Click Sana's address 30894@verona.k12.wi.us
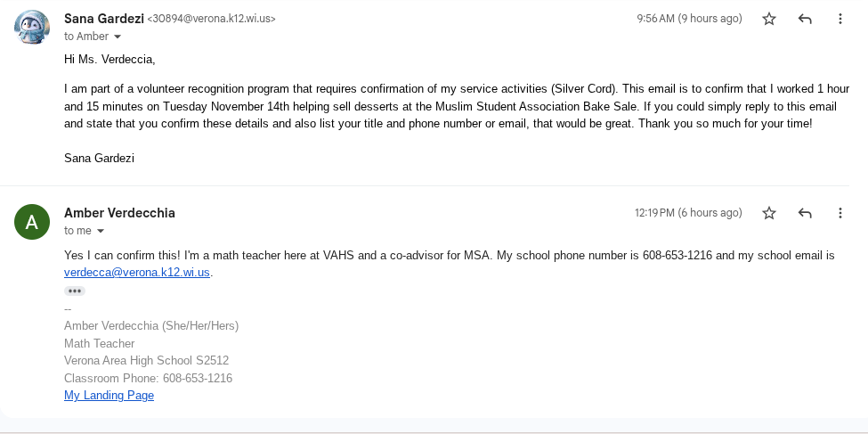Image resolution: width=868 pixels, height=434 pixels. (x=211, y=19)
